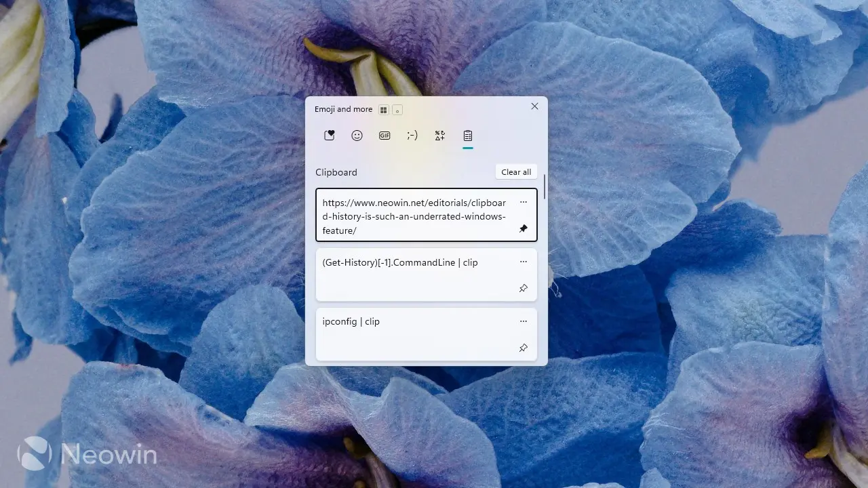Pin the ipconfig clipboard entry
868x488 pixels.
523,348
